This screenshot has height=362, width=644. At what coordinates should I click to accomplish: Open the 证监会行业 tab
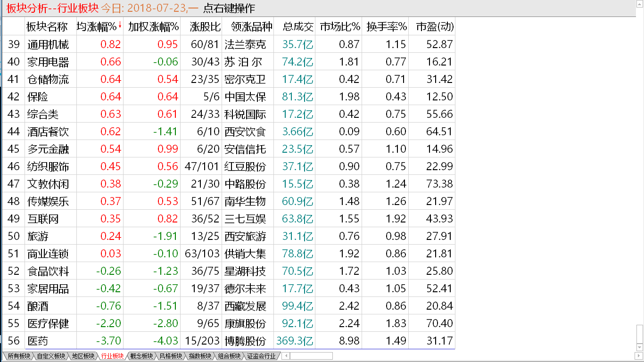point(262,356)
